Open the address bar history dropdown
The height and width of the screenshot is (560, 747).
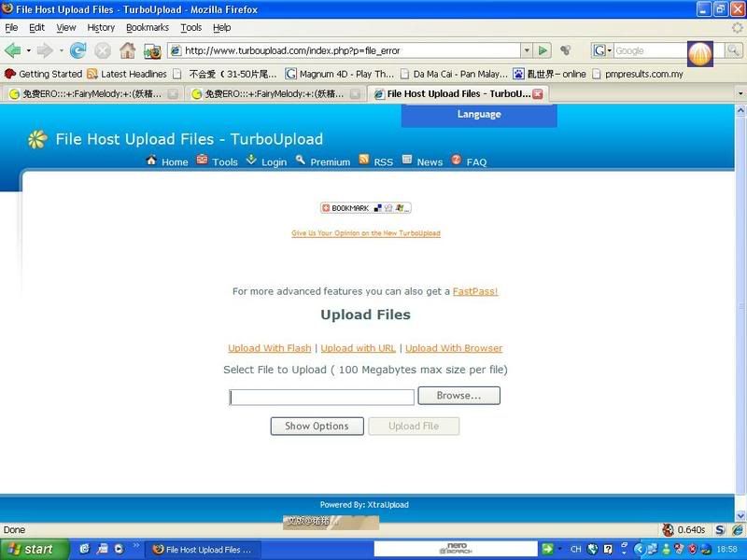tap(527, 50)
